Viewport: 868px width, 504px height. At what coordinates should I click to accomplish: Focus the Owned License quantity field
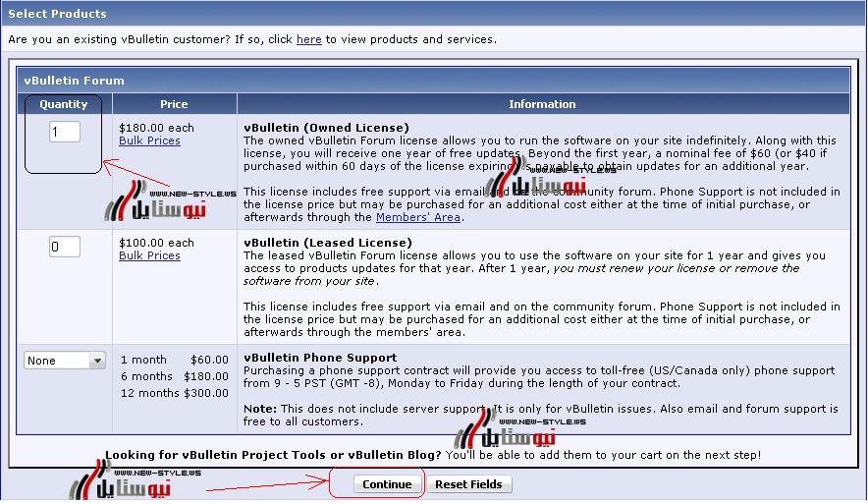(65, 132)
